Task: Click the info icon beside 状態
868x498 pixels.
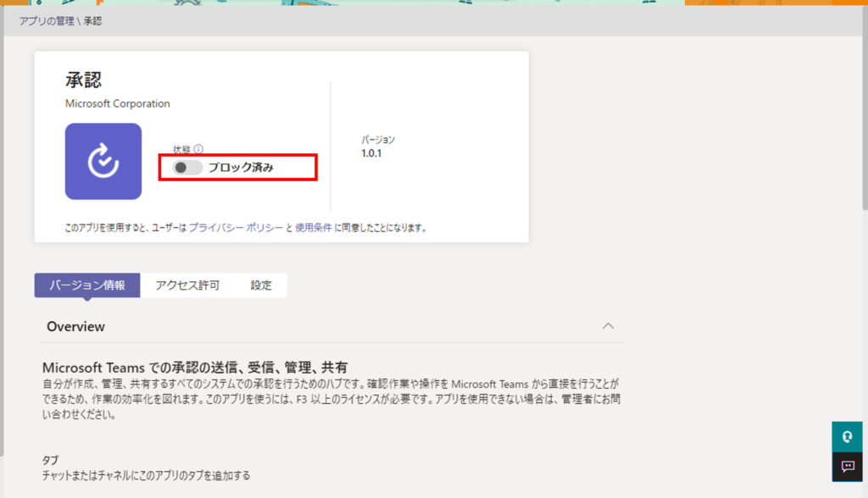Action: click(x=198, y=149)
